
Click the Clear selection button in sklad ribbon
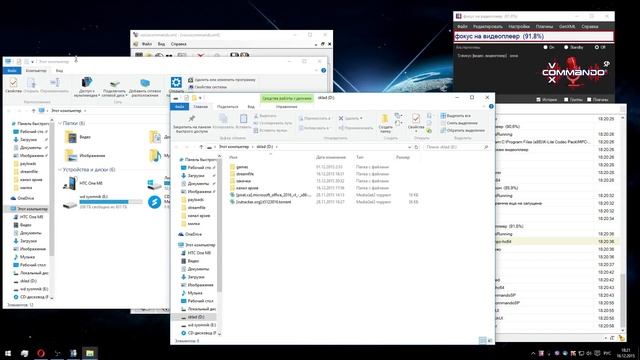click(x=459, y=123)
